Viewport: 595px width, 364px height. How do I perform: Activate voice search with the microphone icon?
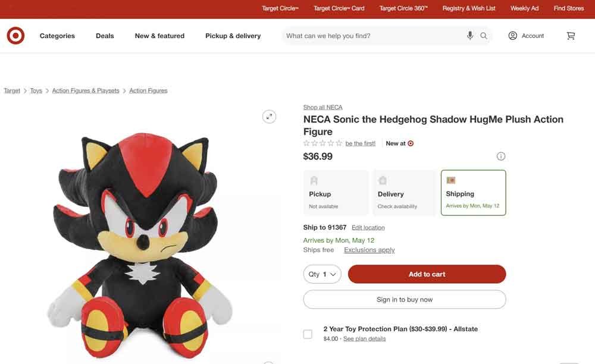click(470, 36)
